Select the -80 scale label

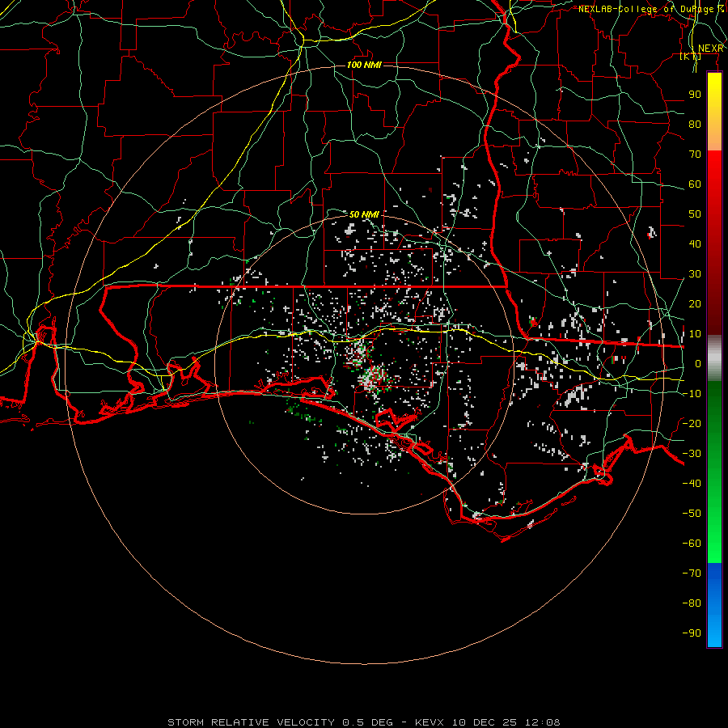coord(692,603)
